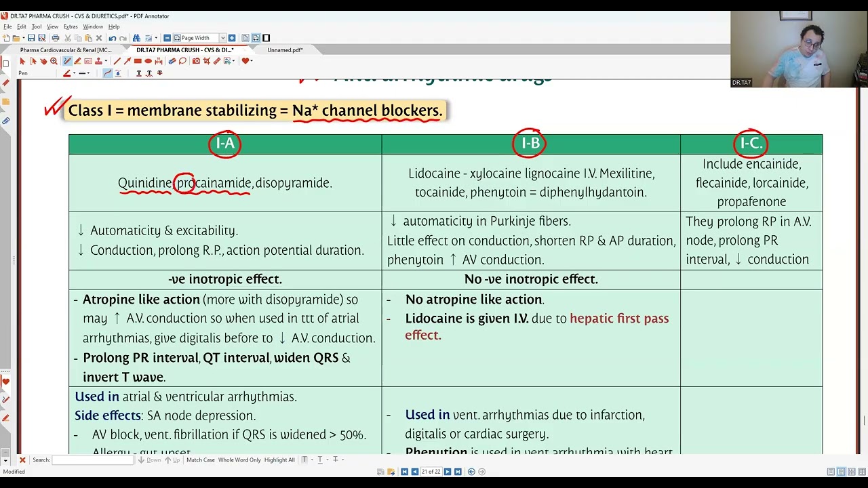Viewport: 868px width, 488px height.
Task: Print the document using the printer icon
Action: [56, 38]
